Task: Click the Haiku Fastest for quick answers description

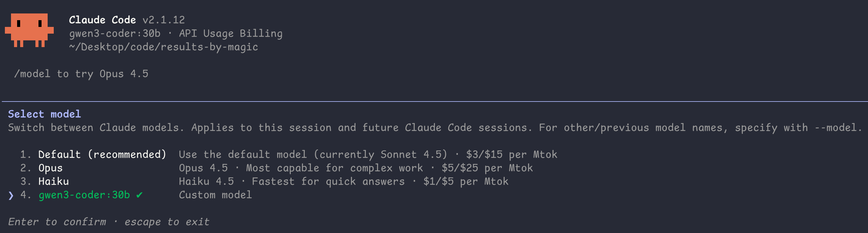Action: (328, 181)
